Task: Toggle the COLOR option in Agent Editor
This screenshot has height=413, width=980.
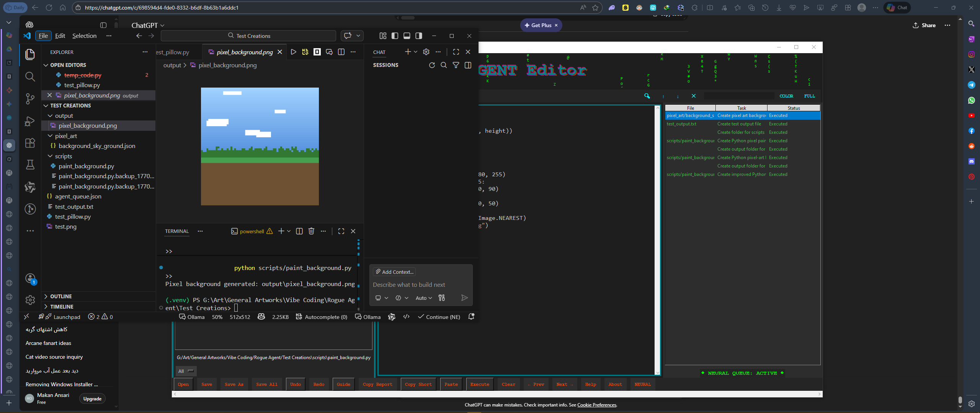Action: (786, 96)
